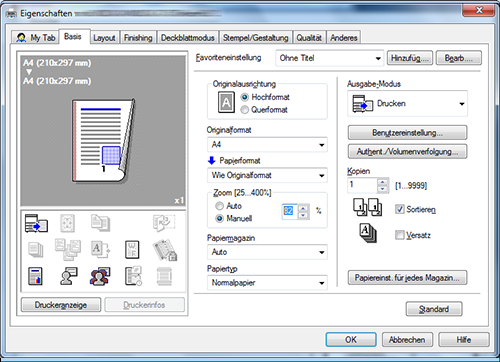Select the Basis tab
The height and width of the screenshot is (362, 500).
click(73, 36)
